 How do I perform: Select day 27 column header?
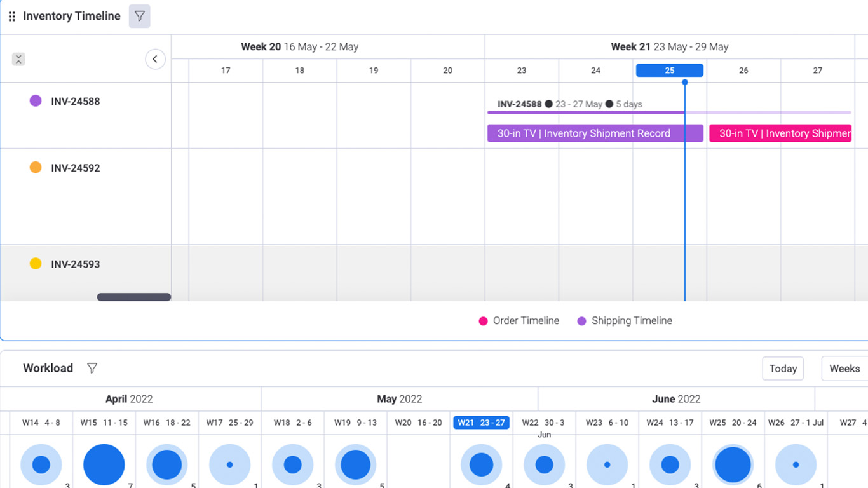point(818,71)
